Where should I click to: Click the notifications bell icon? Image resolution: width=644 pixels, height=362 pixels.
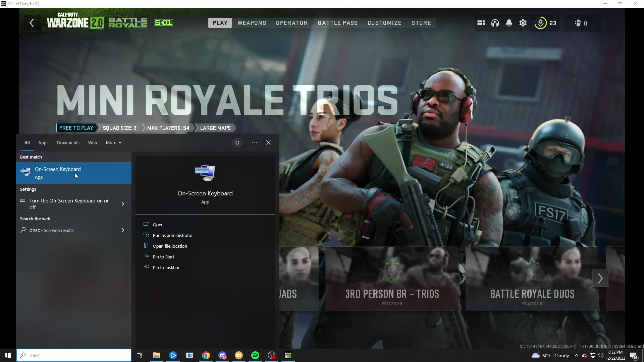(509, 23)
